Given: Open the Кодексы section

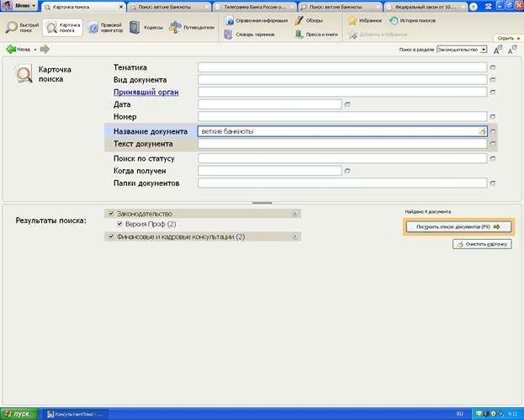Looking at the screenshot, I should [x=146, y=28].
